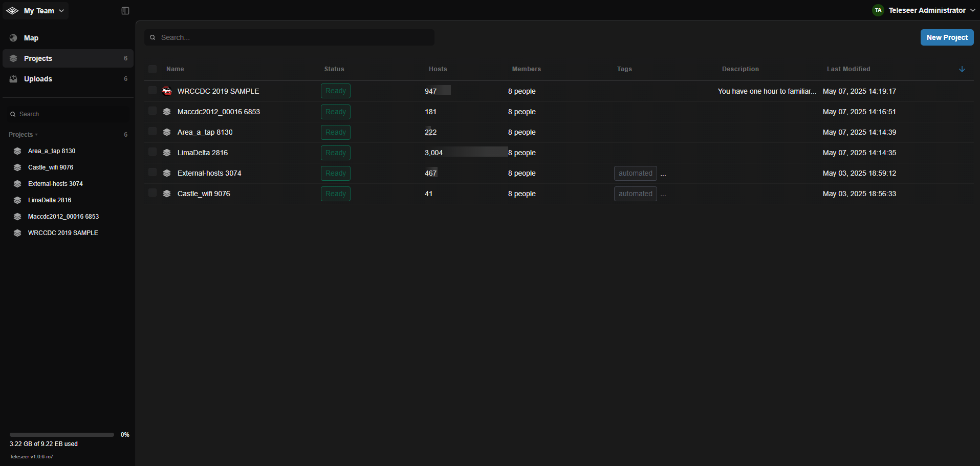Click the sort arrow icon in the table header
This screenshot has height=466, width=980.
[x=962, y=69]
